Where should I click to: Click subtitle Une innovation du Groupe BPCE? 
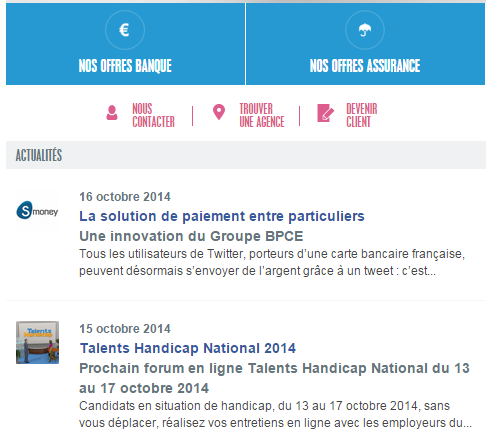pos(191,236)
